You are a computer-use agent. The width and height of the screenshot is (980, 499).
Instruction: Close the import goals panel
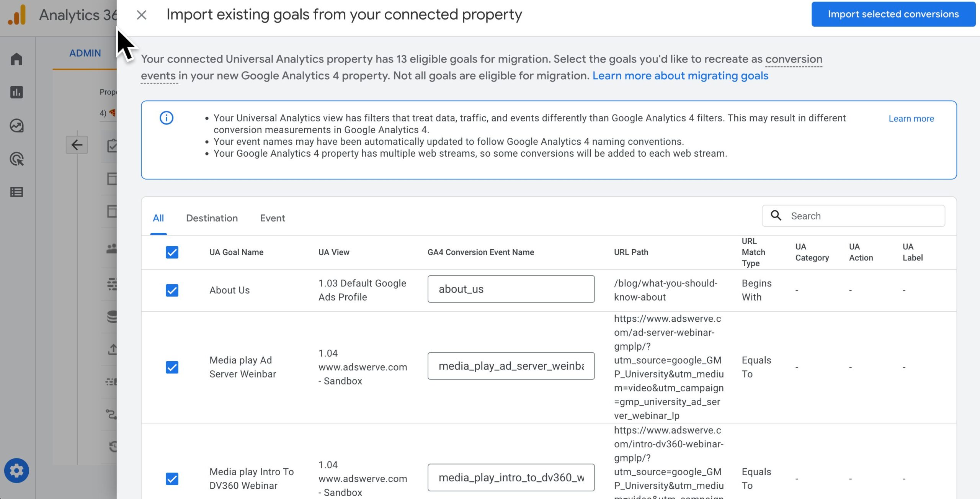click(142, 15)
